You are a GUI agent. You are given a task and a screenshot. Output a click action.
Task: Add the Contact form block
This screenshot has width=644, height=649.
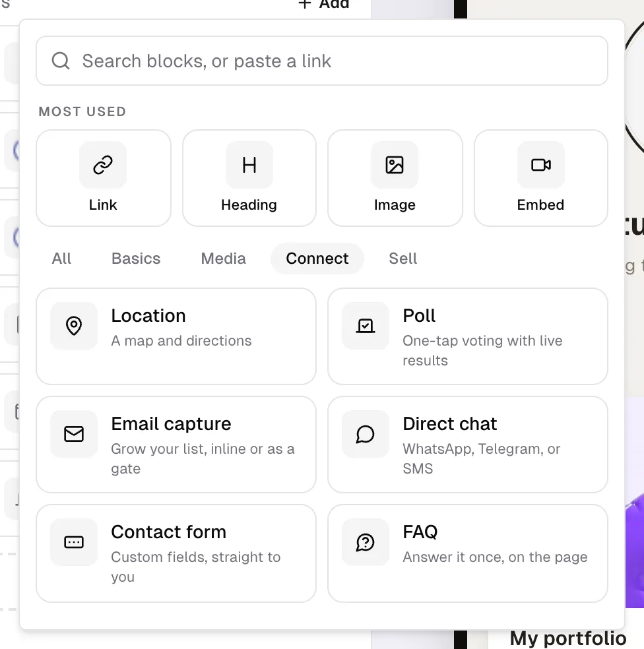click(x=176, y=553)
